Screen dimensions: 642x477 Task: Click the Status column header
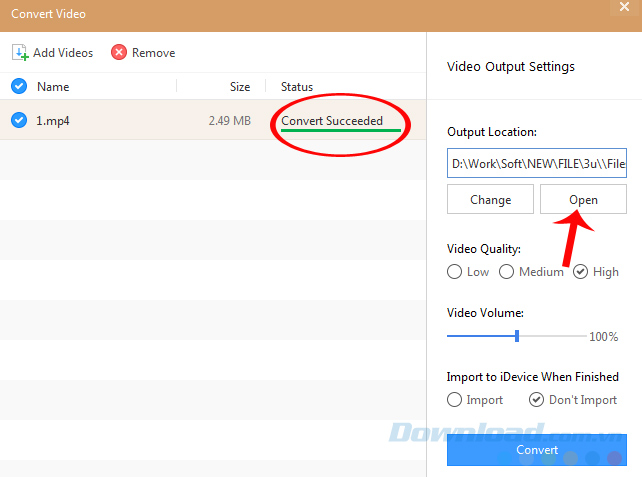coord(296,87)
